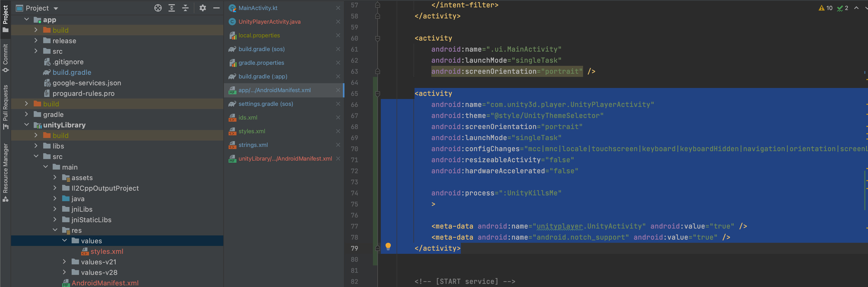868x287 pixels.
Task: Open the Project view dropdown
Action: 56,8
